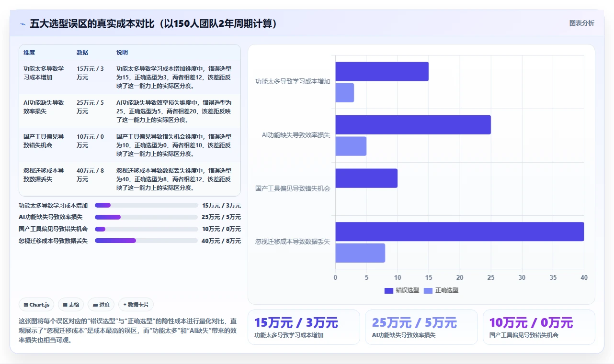Click chart axis label AI功能缺失导致效率损失
Viewport: 614px width, 364px height.
[296, 135]
